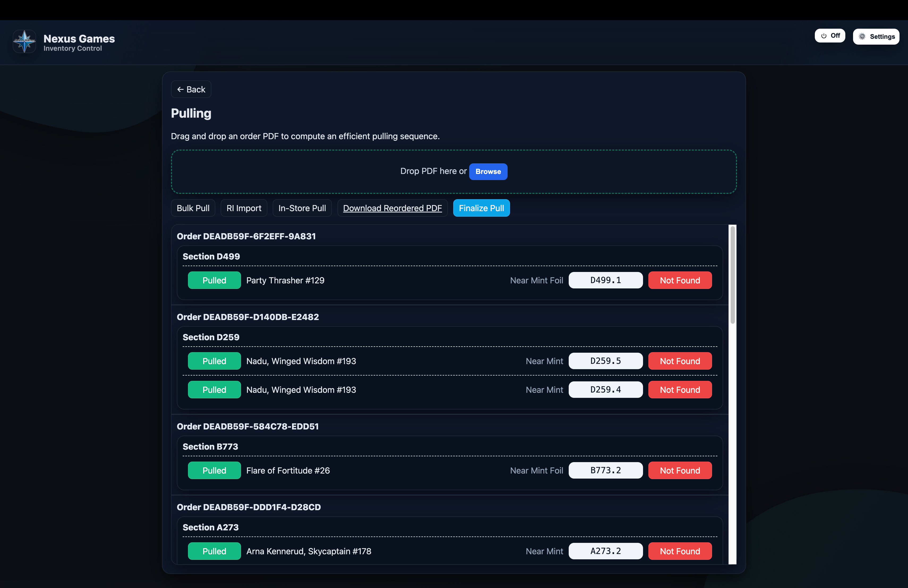Toggle Pulled for Flare of Fortitude #26

[214, 470]
